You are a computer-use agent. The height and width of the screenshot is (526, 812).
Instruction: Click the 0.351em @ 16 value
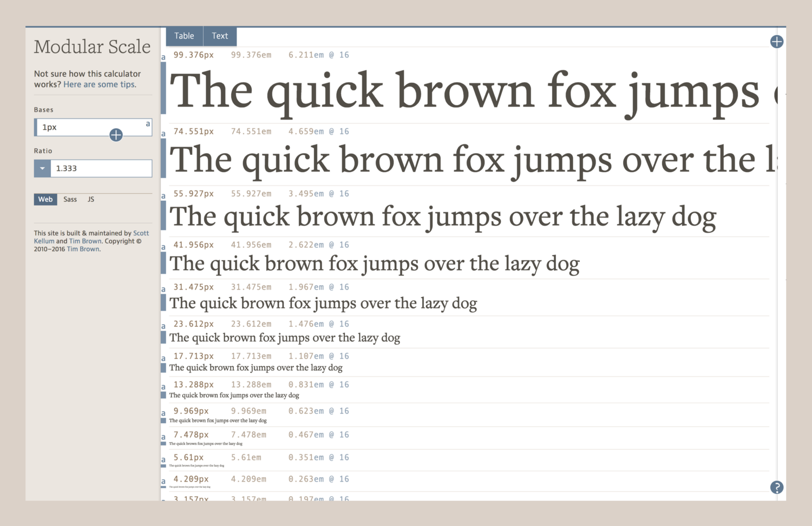tap(319, 458)
